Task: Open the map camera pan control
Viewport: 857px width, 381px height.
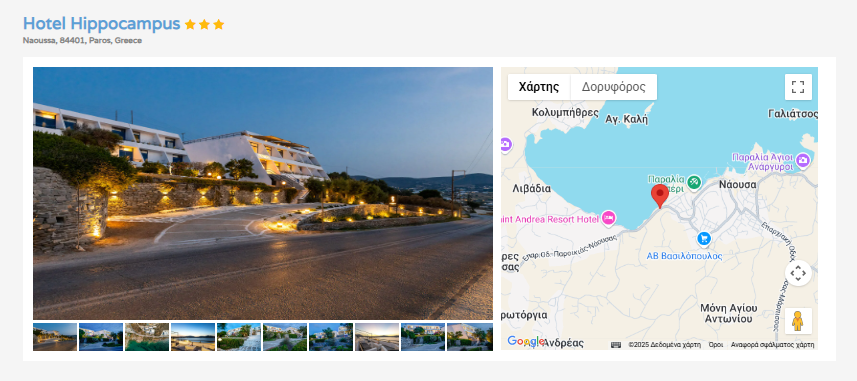Action: [x=798, y=273]
